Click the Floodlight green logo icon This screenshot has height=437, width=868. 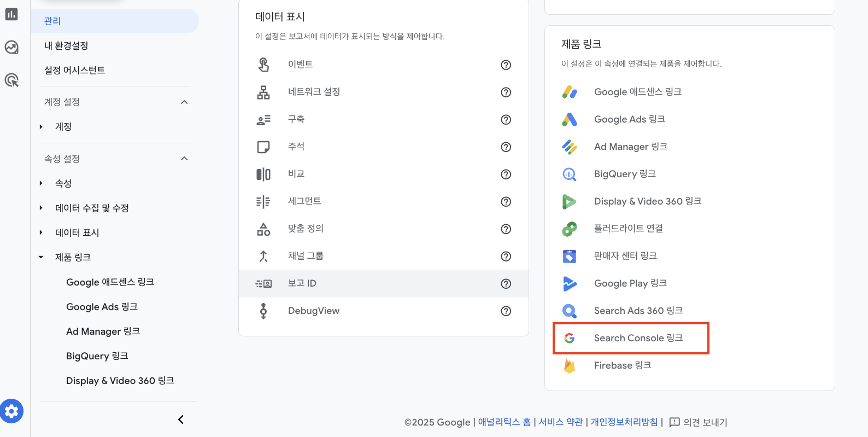tap(570, 229)
